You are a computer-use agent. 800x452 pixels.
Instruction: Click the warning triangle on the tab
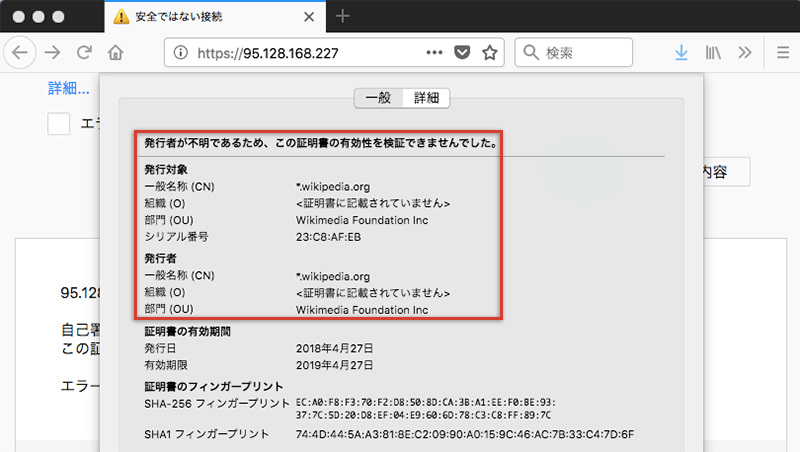(121, 17)
